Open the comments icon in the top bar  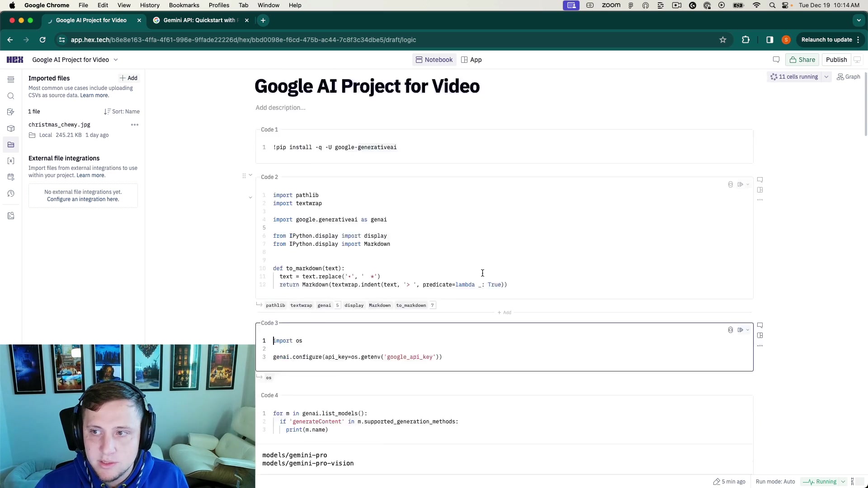coord(776,60)
